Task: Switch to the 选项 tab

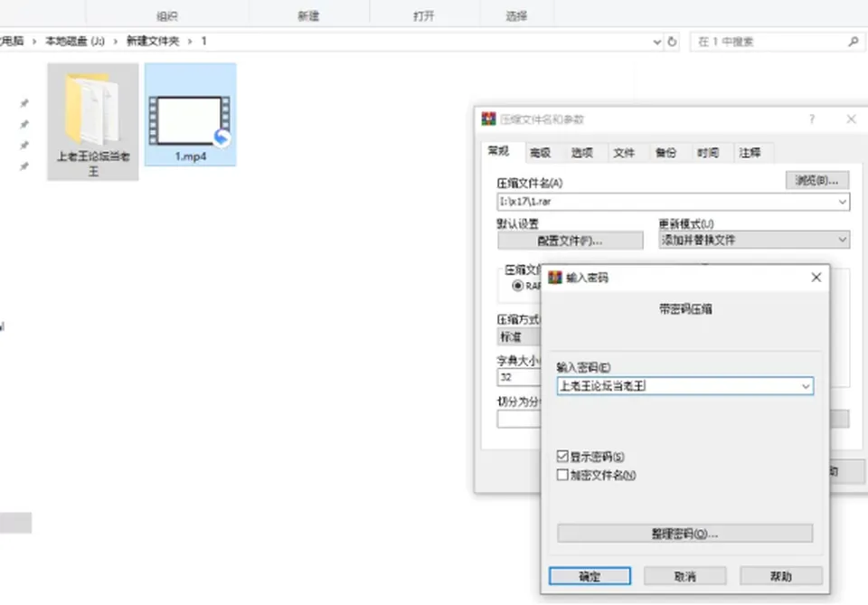Action: click(581, 153)
